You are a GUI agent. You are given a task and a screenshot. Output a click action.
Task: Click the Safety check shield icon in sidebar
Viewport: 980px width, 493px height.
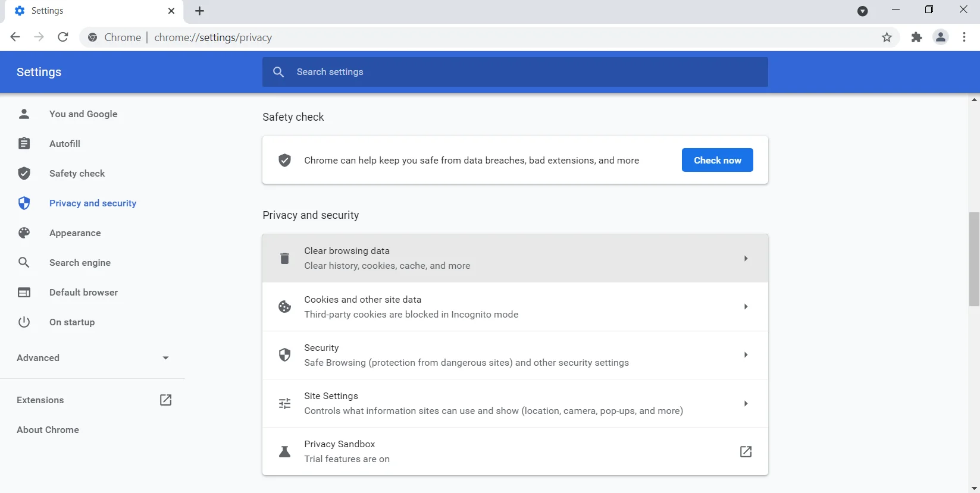(24, 173)
